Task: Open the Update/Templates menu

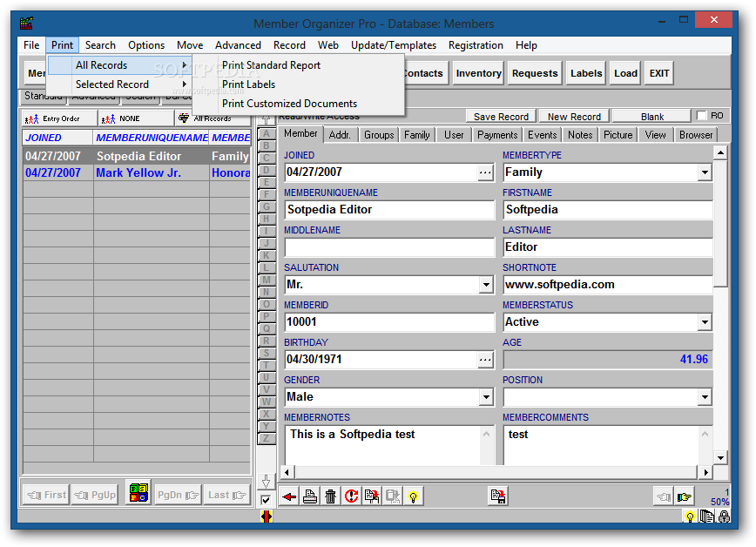Action: [394, 45]
